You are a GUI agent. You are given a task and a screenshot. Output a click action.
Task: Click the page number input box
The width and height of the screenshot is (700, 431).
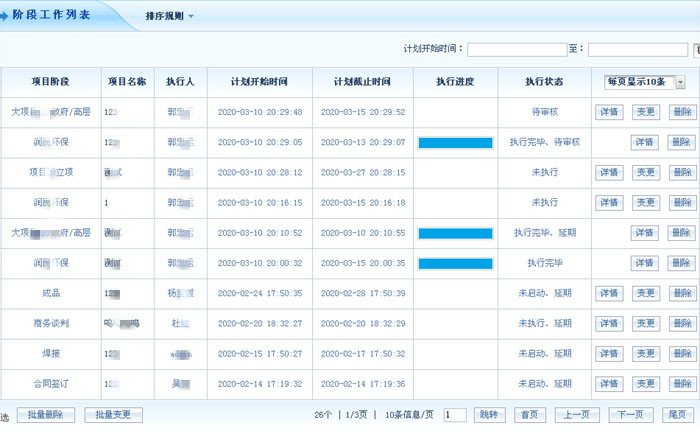(x=455, y=415)
